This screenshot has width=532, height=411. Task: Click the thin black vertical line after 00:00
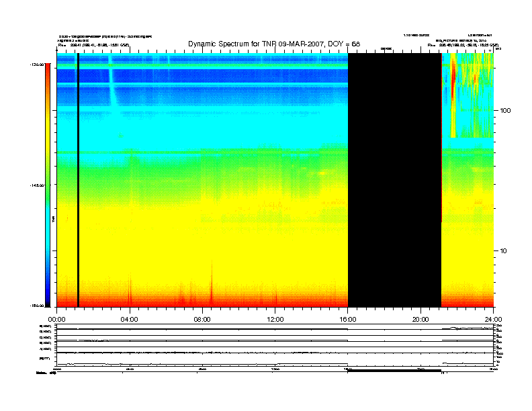click(x=78, y=180)
